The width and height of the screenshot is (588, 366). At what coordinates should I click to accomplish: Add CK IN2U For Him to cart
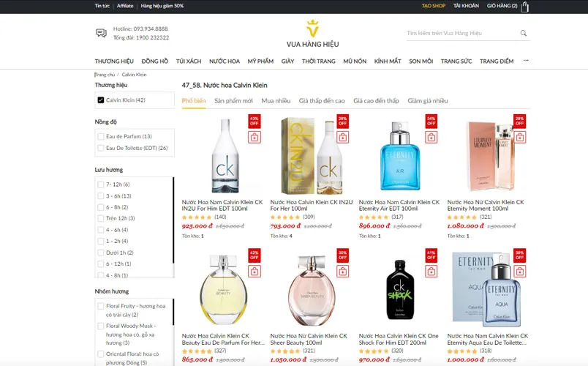(255, 138)
